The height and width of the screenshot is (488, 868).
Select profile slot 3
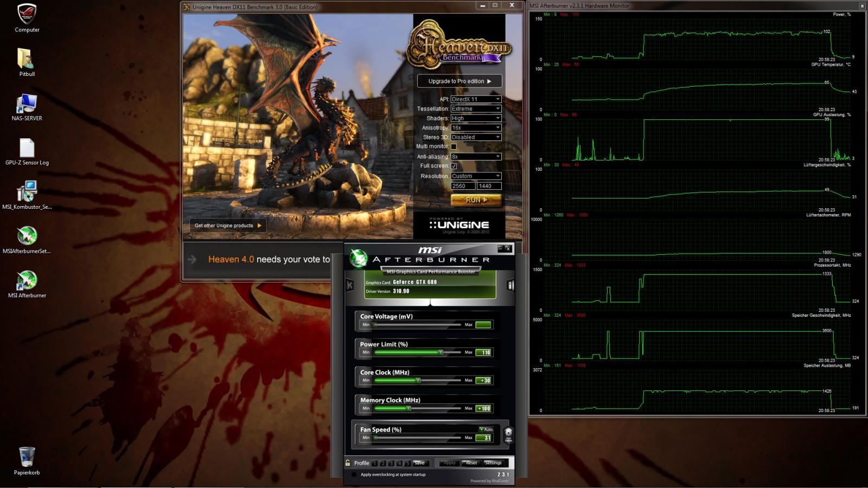[x=391, y=463]
